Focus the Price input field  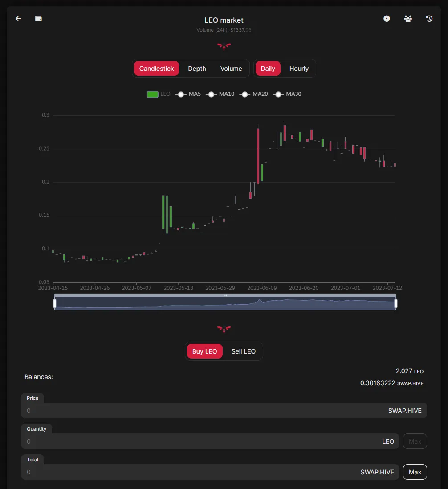224,411
